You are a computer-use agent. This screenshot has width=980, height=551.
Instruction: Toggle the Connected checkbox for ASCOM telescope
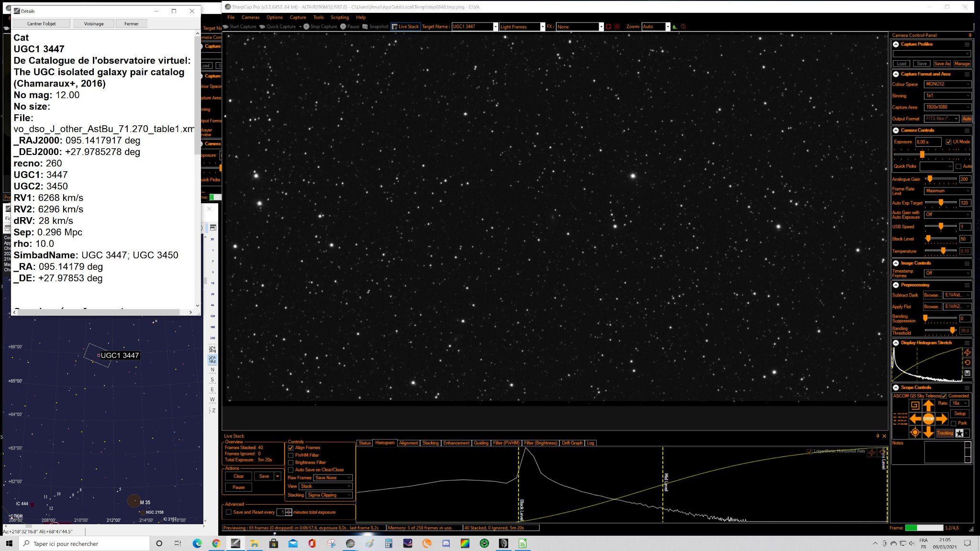coord(944,396)
